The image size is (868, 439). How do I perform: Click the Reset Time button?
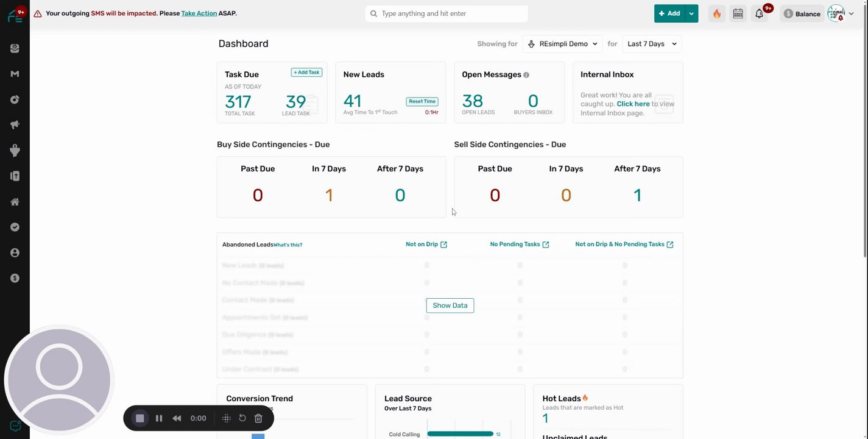click(422, 102)
